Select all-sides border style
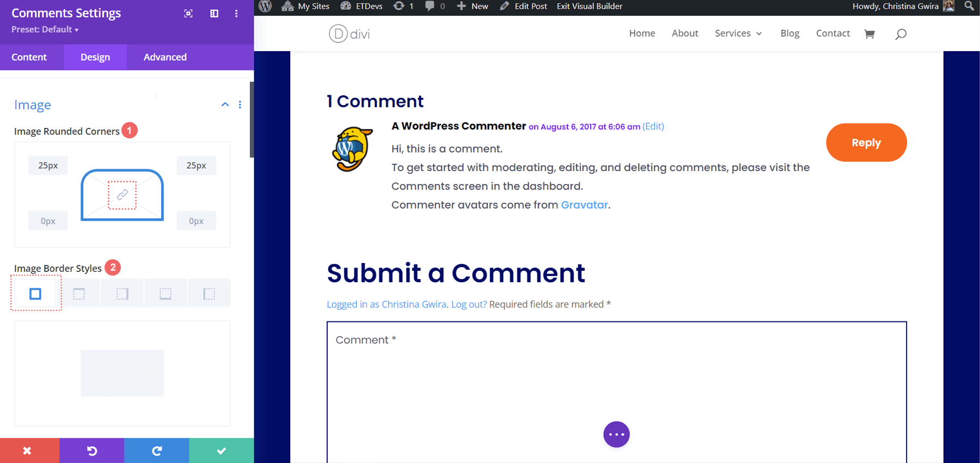The width and height of the screenshot is (980, 463). pyautogui.click(x=35, y=294)
